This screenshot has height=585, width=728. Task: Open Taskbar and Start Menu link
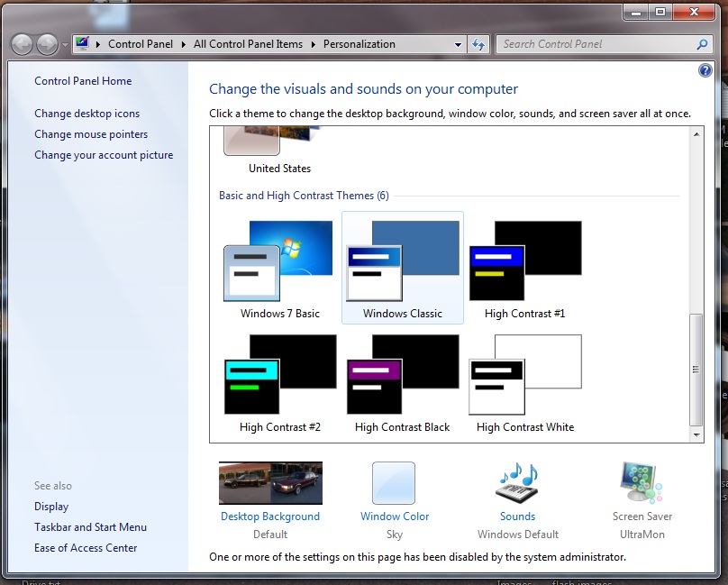(x=90, y=527)
